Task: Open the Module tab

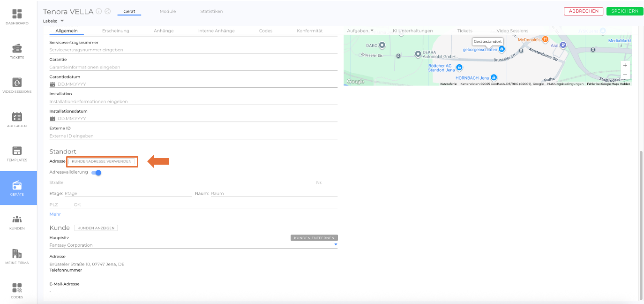Action: tap(168, 11)
